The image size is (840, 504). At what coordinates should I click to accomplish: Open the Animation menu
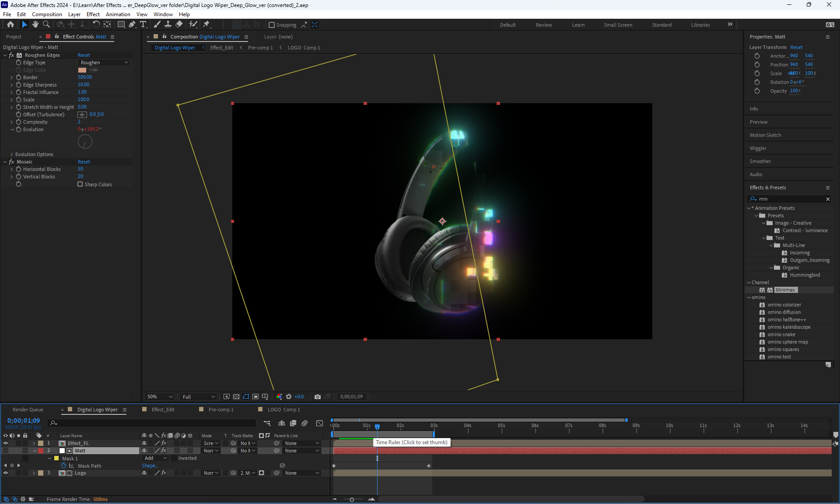[x=118, y=14]
